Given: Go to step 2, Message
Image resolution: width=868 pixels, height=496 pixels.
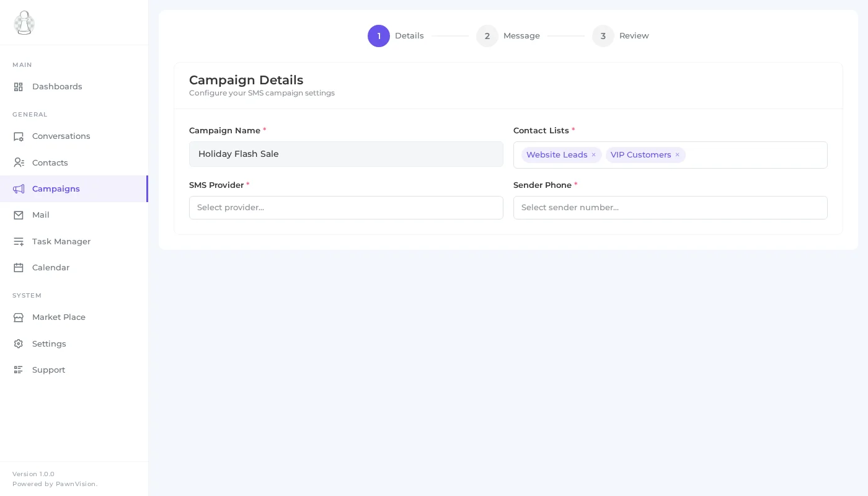Looking at the screenshot, I should 487,36.
